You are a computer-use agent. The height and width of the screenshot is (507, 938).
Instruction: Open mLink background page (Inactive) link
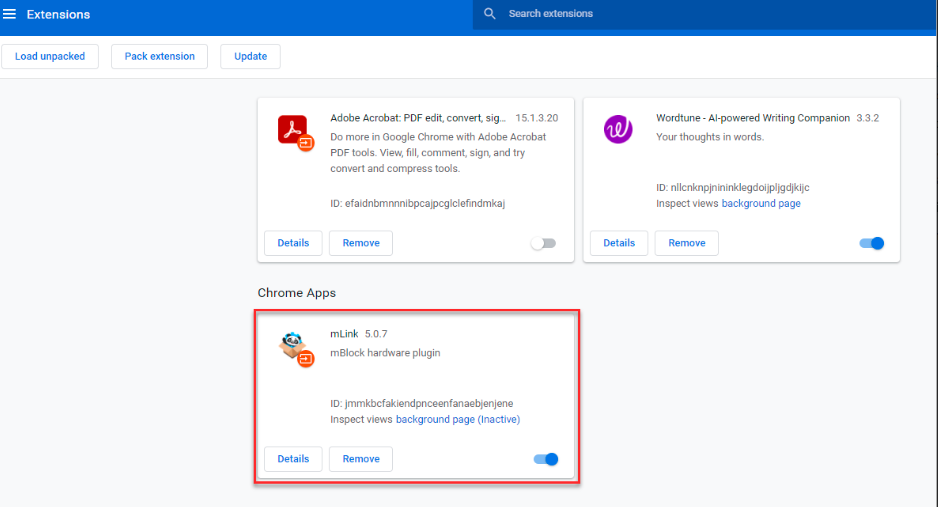tap(458, 419)
